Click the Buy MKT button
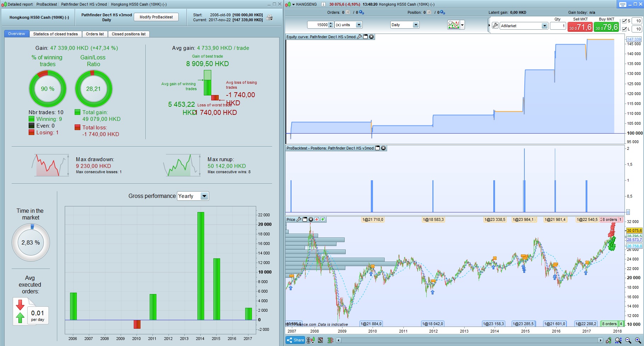 coord(606,27)
